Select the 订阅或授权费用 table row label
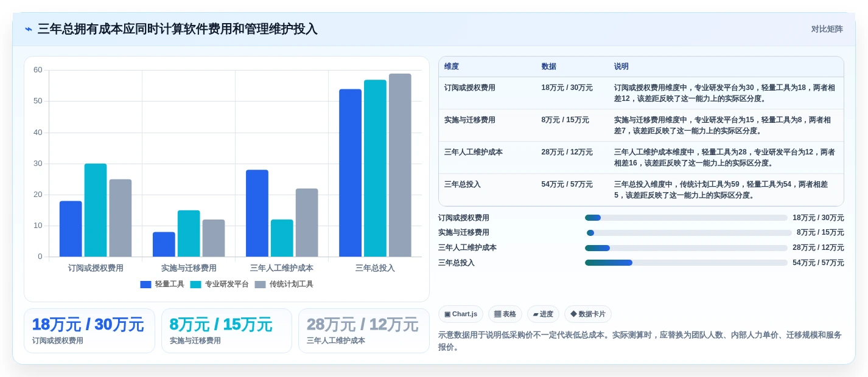The height and width of the screenshot is (377, 868). coord(469,88)
